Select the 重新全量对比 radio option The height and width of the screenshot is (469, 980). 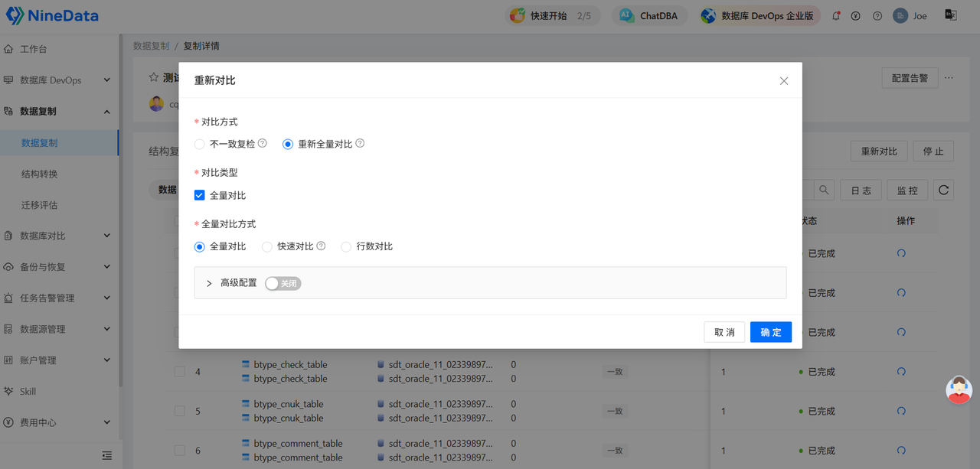288,144
